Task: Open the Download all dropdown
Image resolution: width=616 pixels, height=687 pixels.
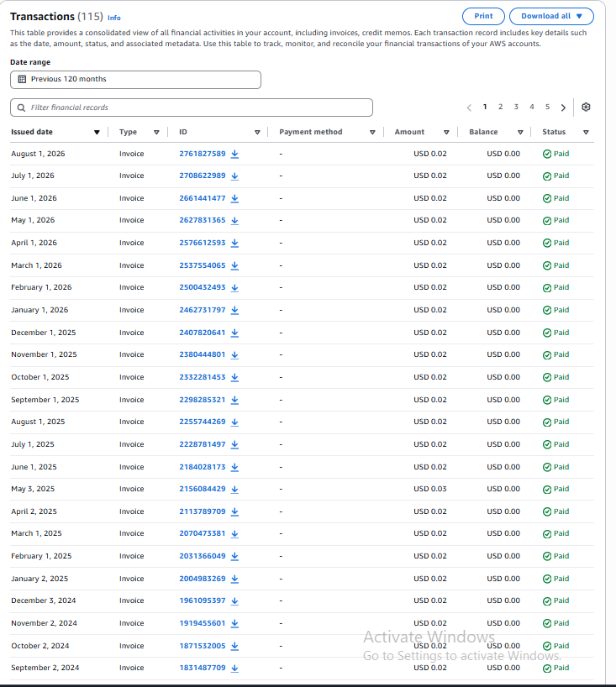Action: click(x=551, y=16)
